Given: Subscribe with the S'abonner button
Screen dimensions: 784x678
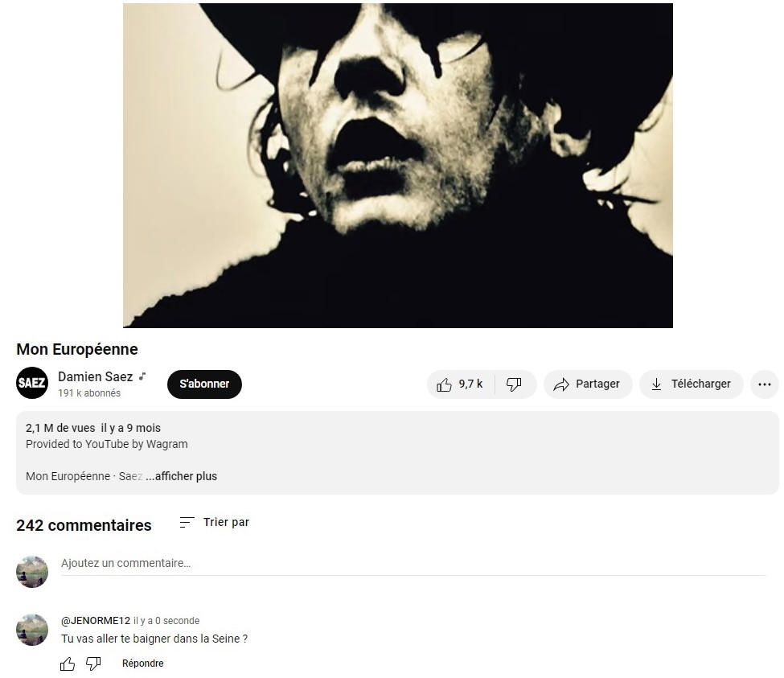Looking at the screenshot, I should point(204,384).
